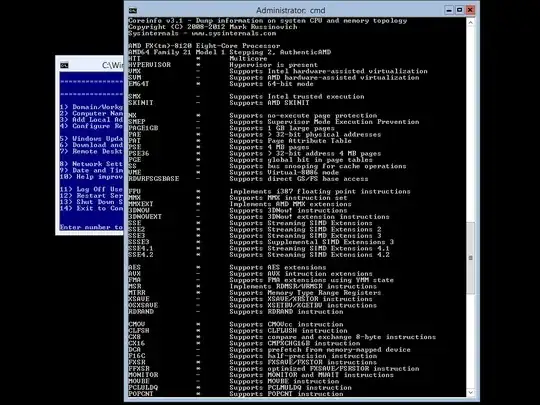Click the OSXSAVE feature label

pos(143,305)
